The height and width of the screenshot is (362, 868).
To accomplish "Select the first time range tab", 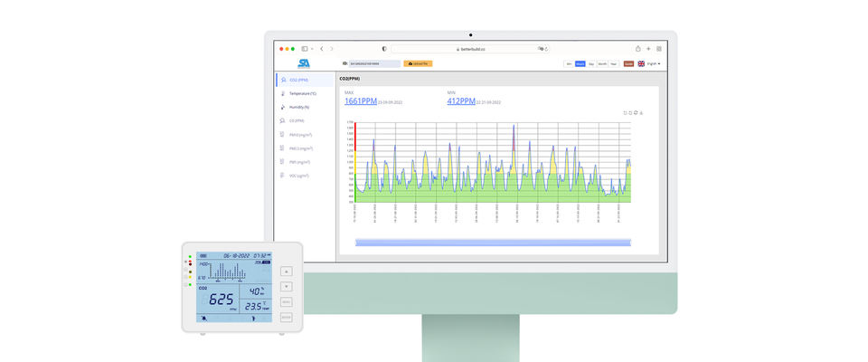I will [x=569, y=63].
